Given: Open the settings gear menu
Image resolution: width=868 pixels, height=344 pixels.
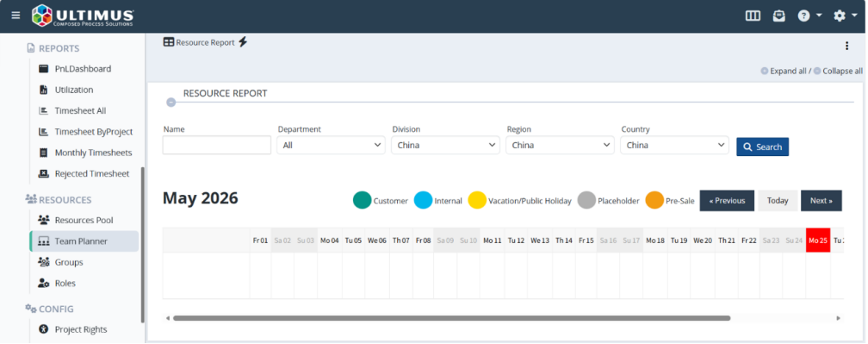Looking at the screenshot, I should pos(845,16).
